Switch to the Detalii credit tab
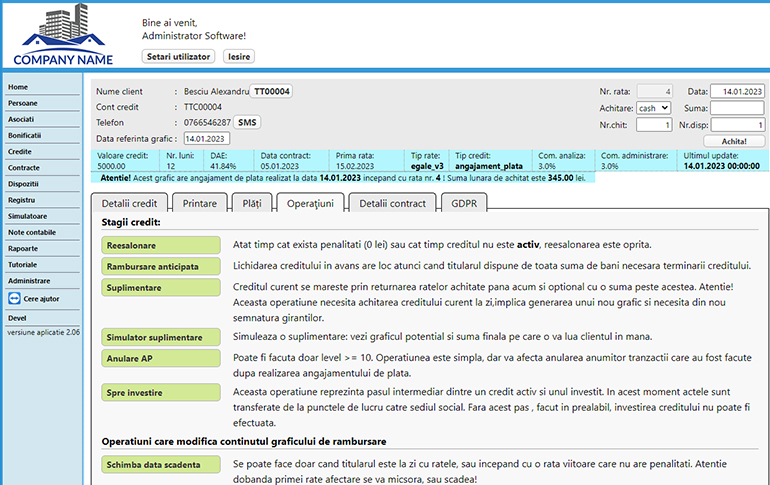The width and height of the screenshot is (770, 485). 129,203
